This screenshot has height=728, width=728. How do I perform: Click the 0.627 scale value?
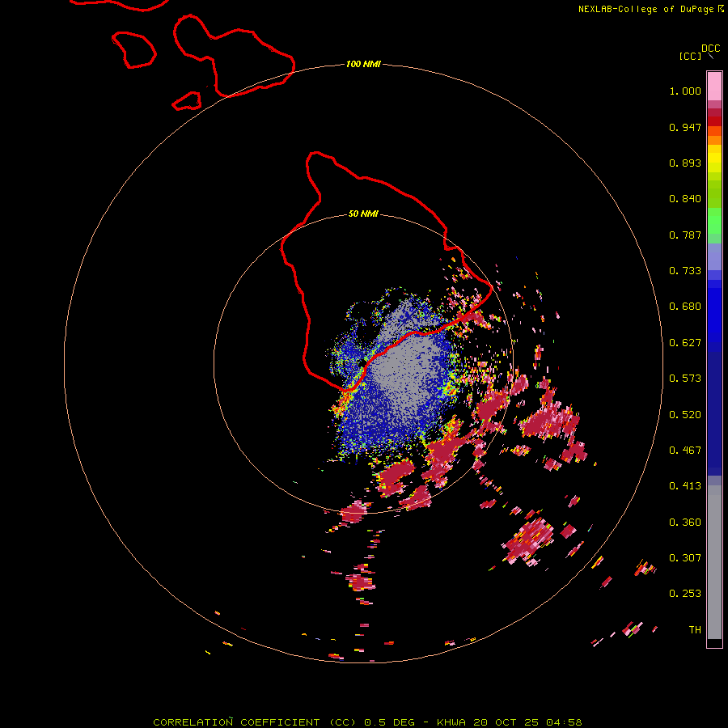coord(685,343)
